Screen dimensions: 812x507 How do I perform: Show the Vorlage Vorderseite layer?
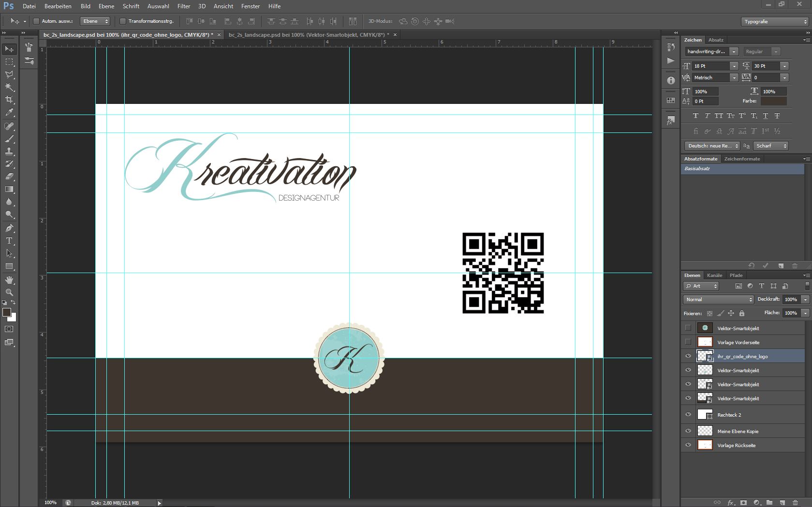point(688,342)
